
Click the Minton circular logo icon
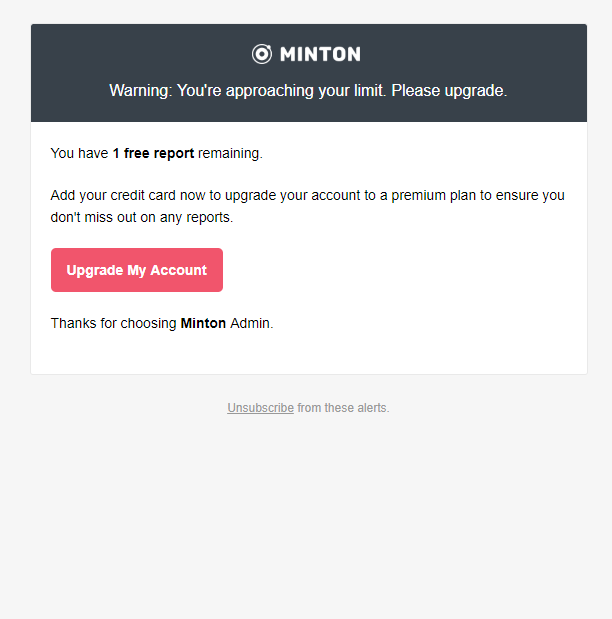click(262, 54)
